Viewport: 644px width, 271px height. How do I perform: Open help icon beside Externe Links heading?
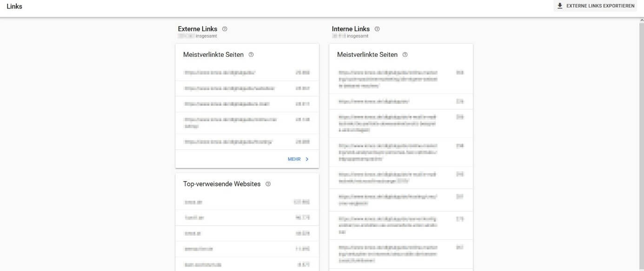click(225, 29)
